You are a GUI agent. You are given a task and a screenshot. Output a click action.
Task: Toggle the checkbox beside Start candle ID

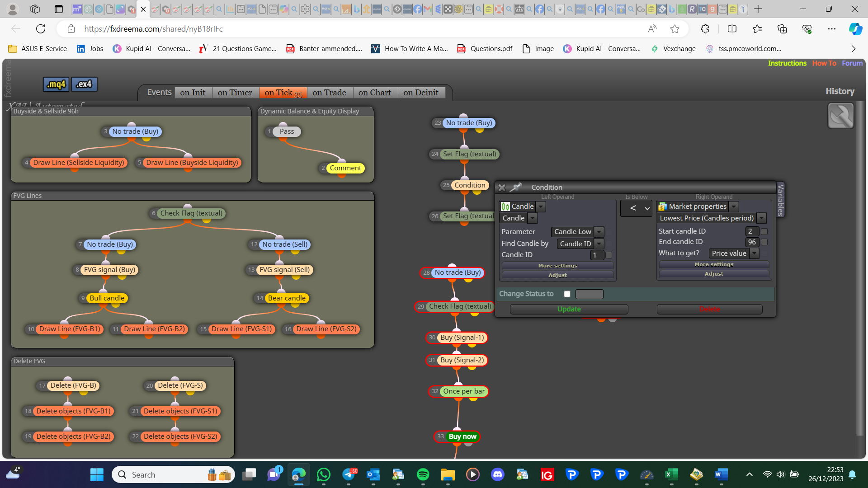764,231
